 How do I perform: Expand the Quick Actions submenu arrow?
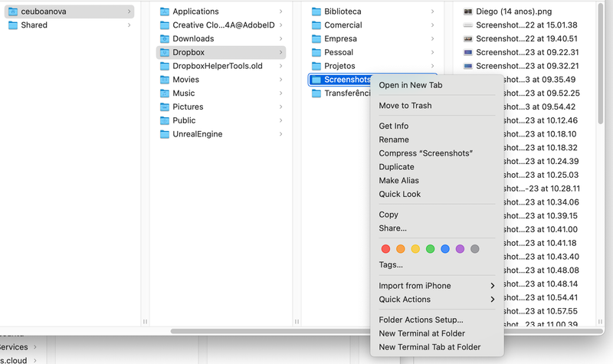(x=492, y=300)
